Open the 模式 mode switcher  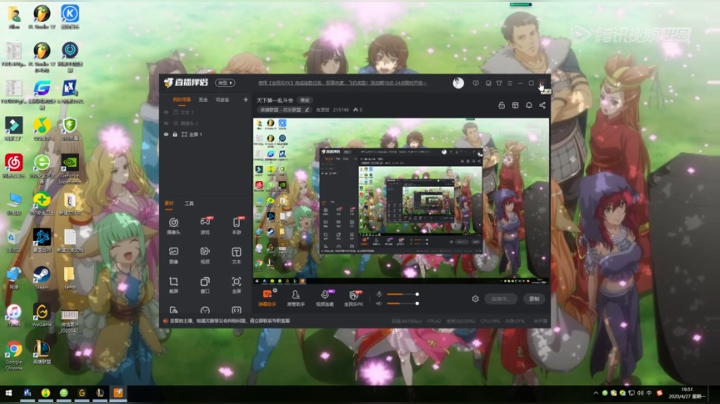click(225, 83)
